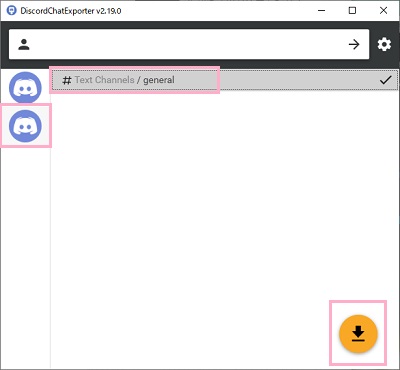Select the second Discord server icon
Image resolution: width=400 pixels, height=370 pixels.
tap(25, 126)
